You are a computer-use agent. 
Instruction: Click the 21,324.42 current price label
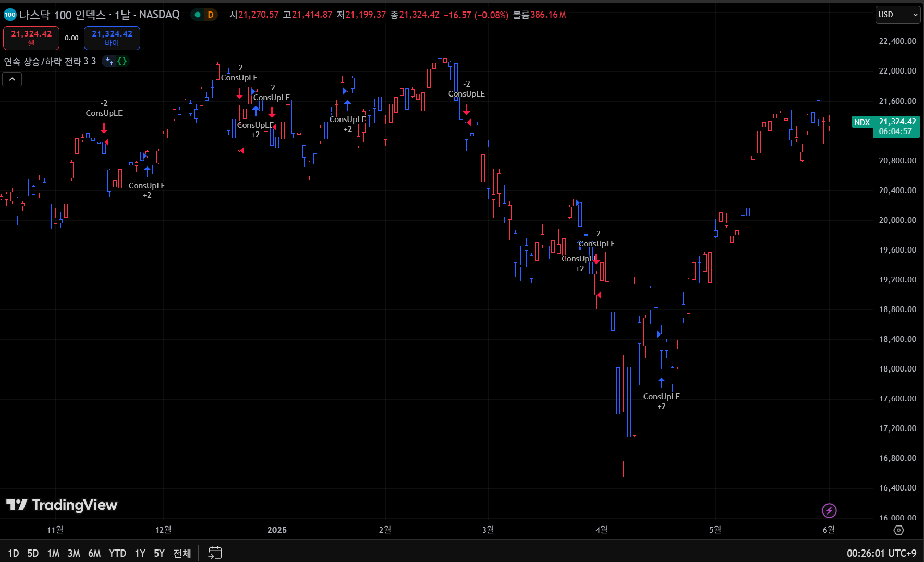(897, 122)
